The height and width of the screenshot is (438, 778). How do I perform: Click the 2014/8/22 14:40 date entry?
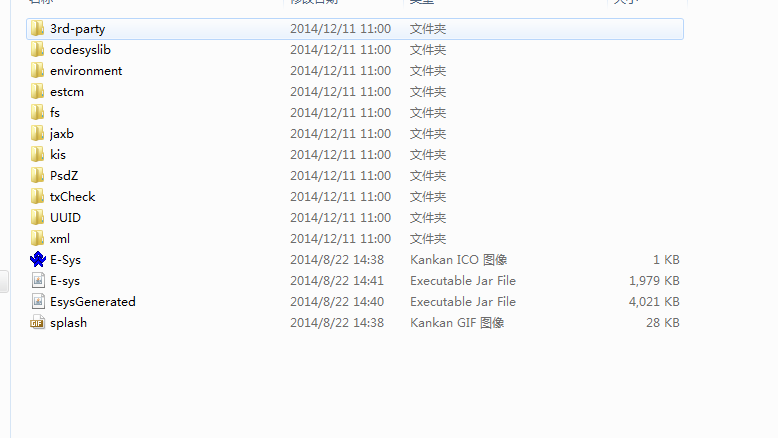pos(337,302)
